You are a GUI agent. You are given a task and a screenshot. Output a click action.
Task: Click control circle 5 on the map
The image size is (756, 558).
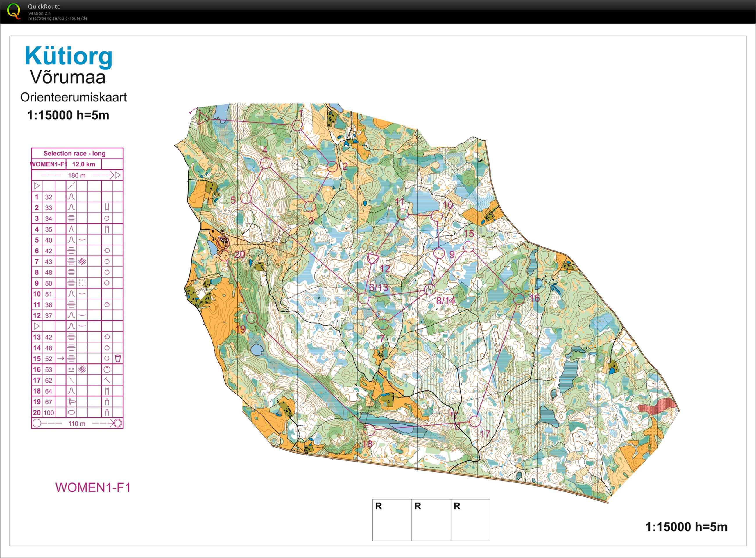pyautogui.click(x=246, y=198)
